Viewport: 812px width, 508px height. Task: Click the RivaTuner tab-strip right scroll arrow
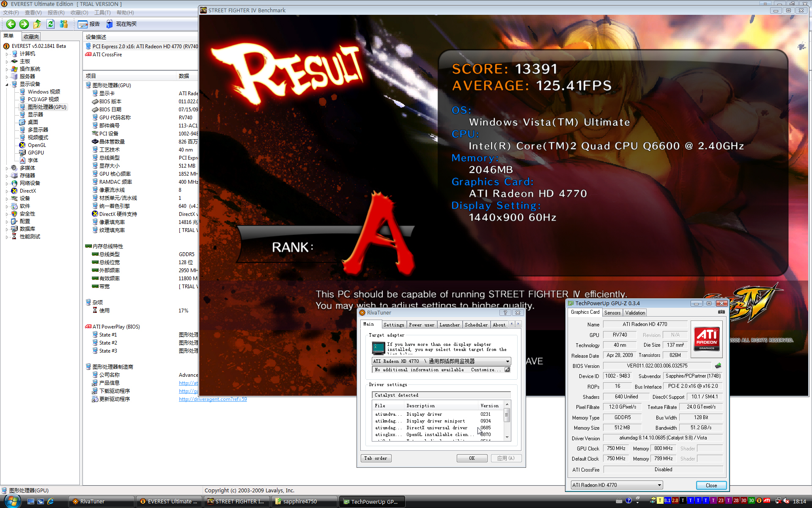(x=518, y=324)
